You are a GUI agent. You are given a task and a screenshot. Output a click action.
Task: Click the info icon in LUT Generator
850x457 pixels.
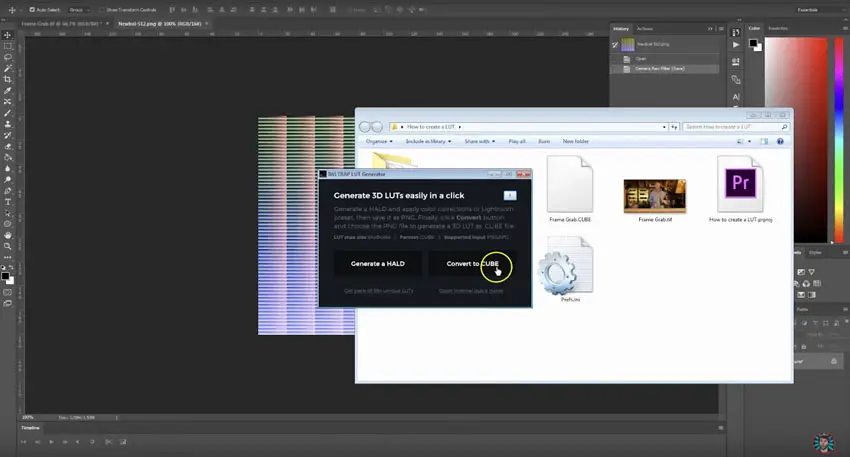[510, 195]
